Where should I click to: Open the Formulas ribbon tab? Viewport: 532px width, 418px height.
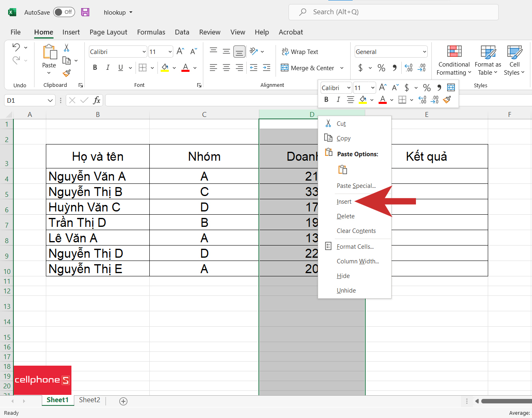[151, 32]
